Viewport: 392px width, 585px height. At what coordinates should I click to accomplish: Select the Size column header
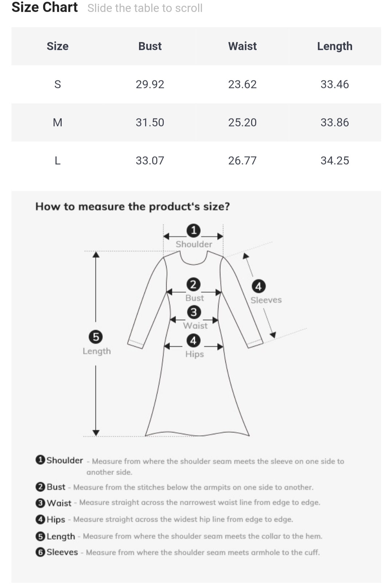[57, 46]
